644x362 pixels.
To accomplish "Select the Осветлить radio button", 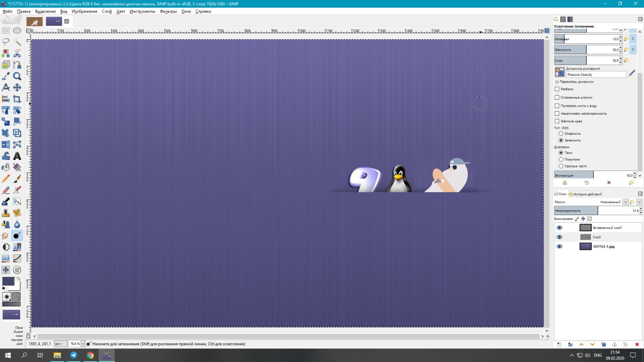I will pyautogui.click(x=561, y=134).
